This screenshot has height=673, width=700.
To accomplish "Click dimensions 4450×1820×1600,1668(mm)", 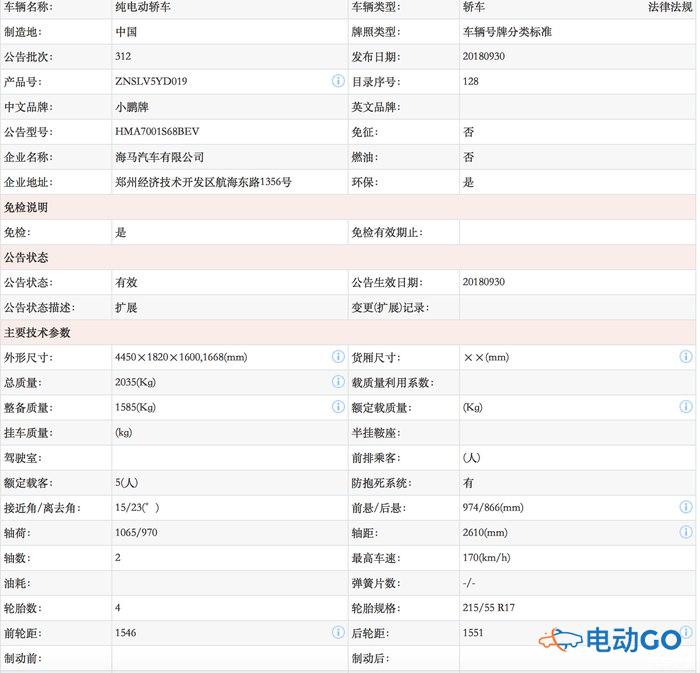I will pyautogui.click(x=181, y=357).
